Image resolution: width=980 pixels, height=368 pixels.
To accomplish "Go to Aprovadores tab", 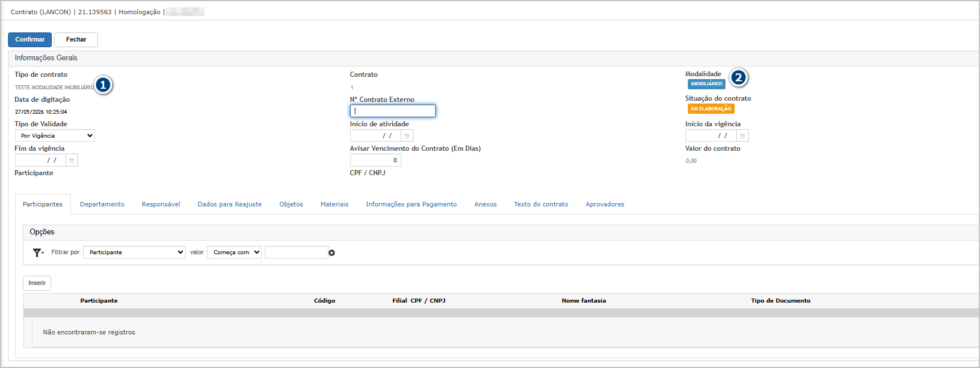I will [605, 204].
